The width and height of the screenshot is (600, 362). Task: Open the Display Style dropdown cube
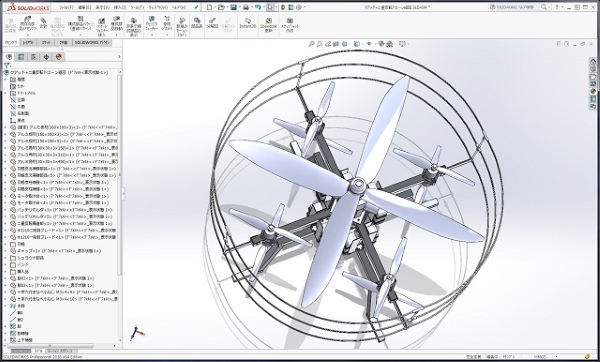pyautogui.click(x=357, y=44)
